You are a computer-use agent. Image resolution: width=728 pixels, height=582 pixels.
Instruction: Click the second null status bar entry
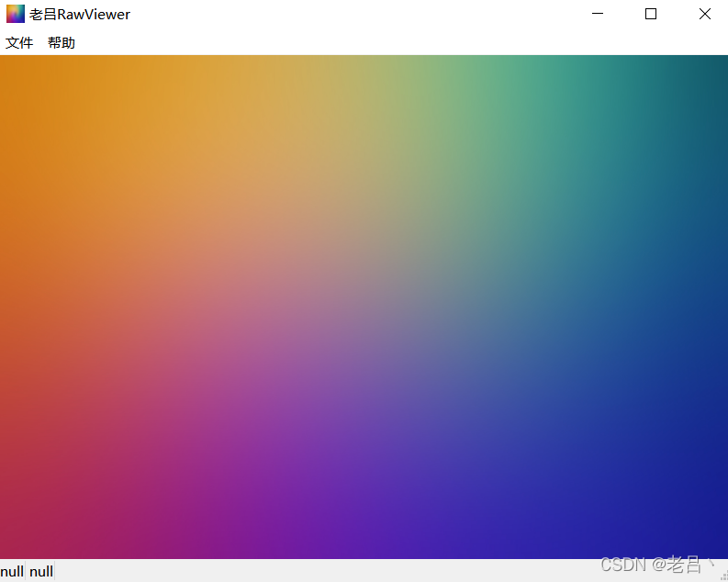tap(41, 571)
